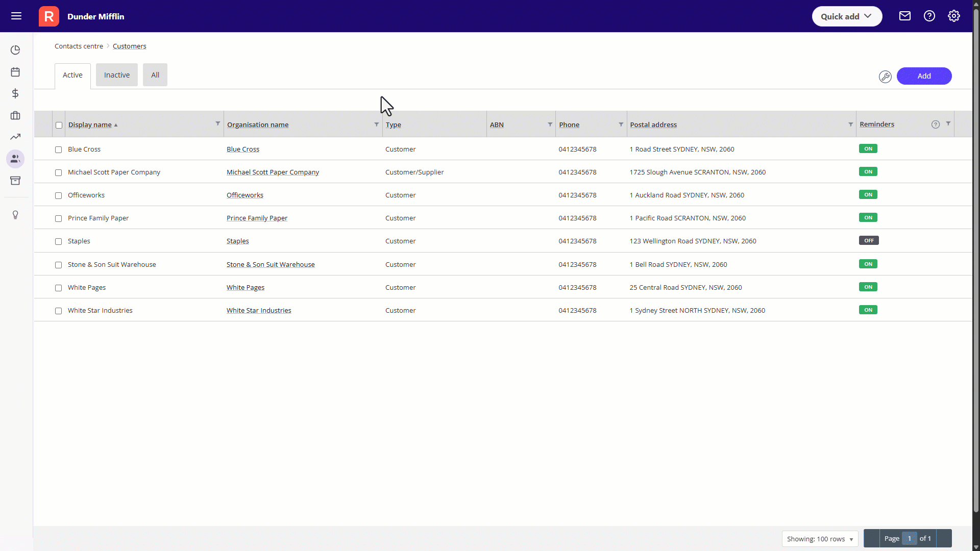The image size is (980, 551).
Task: Open the Postal address column filter
Action: pos(850,124)
